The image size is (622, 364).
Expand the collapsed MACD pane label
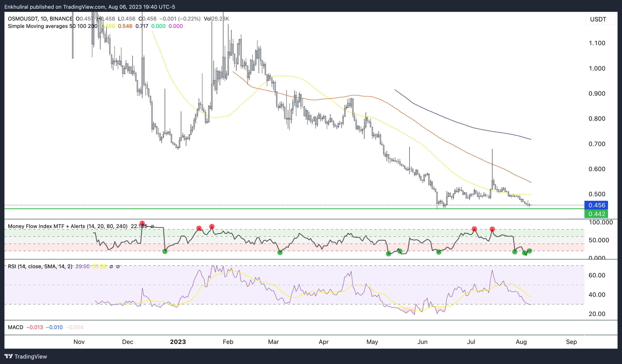point(15,327)
